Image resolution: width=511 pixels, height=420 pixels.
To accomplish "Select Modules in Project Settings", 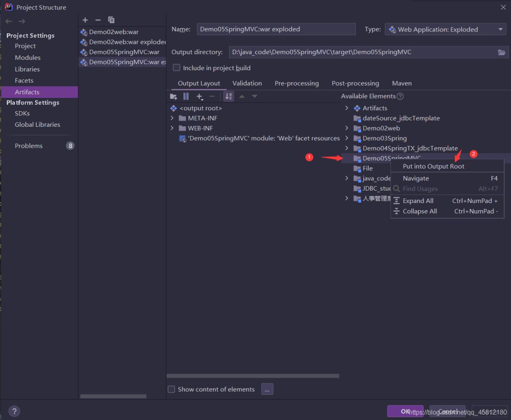I will point(28,57).
